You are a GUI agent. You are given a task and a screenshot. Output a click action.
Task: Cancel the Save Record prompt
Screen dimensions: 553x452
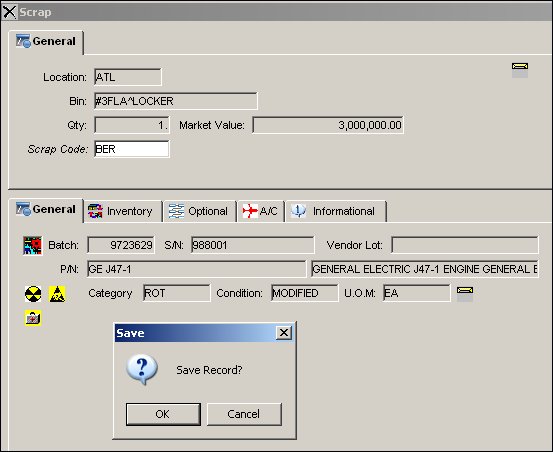[244, 414]
